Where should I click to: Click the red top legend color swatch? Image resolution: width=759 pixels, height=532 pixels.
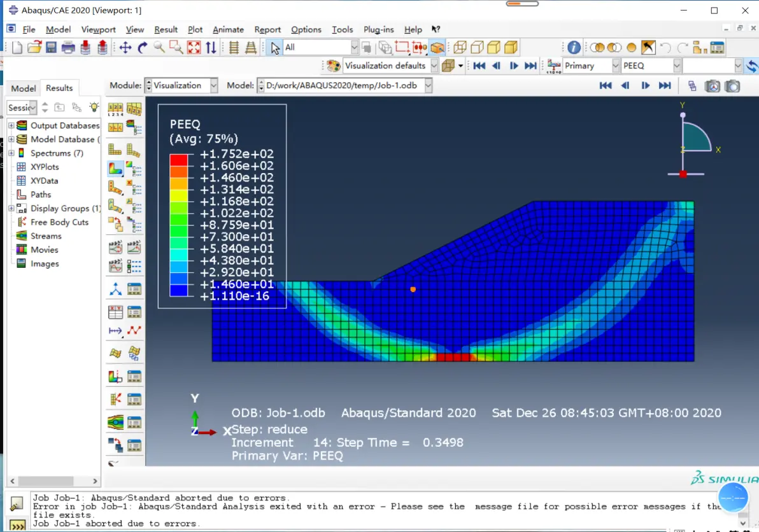[x=179, y=160]
